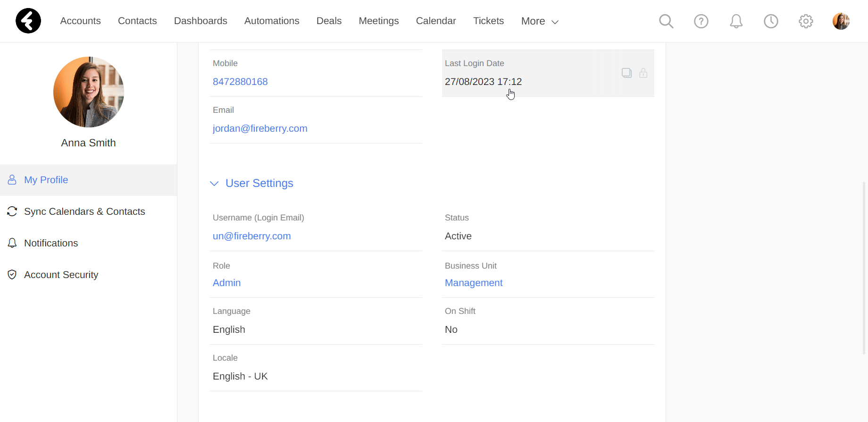
Task: Click the Account Security shield icon
Action: coord(12,275)
